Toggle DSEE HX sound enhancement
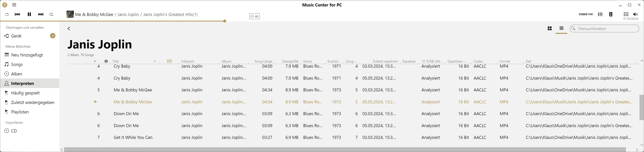 [586, 14]
